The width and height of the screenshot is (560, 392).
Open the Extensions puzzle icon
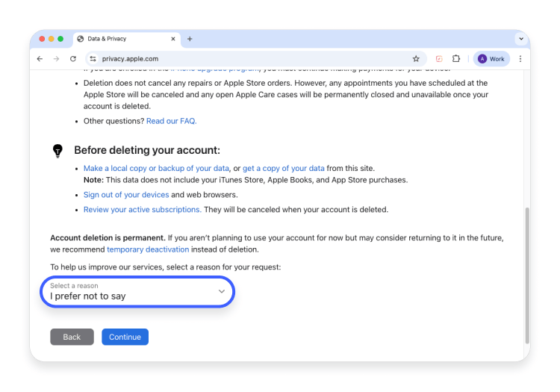pyautogui.click(x=456, y=58)
